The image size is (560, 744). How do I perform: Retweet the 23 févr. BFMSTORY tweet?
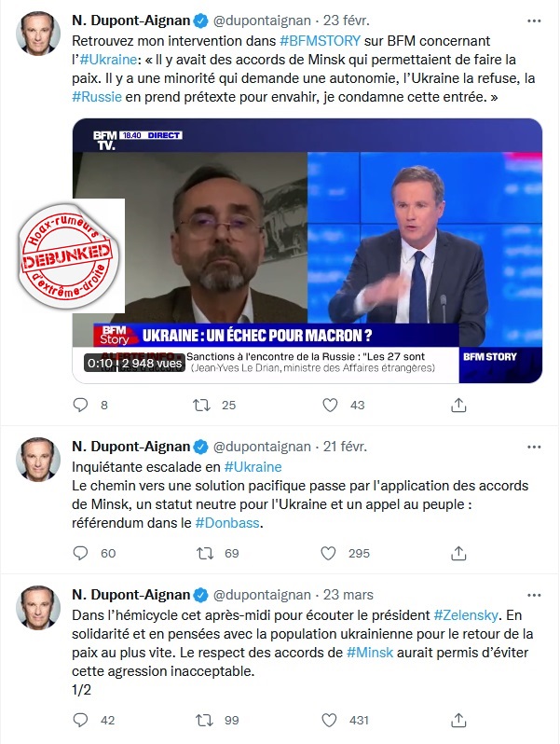tap(201, 405)
